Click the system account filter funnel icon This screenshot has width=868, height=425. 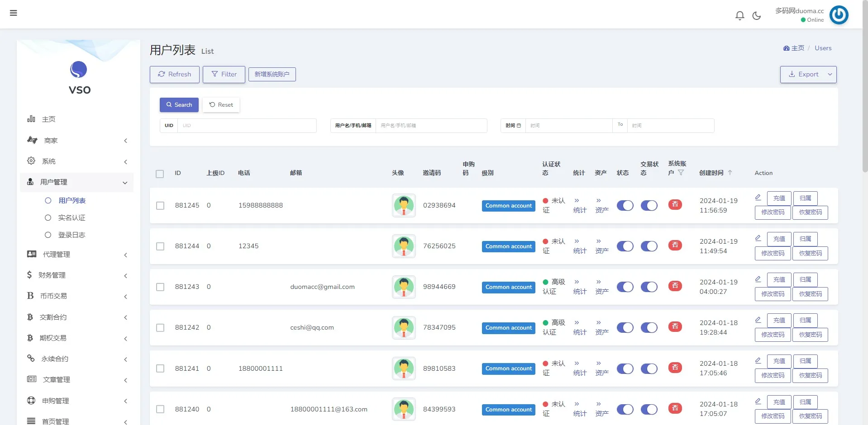point(681,173)
